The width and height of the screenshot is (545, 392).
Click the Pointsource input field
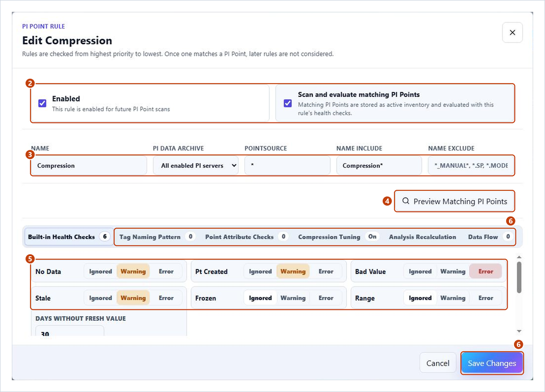tap(287, 165)
